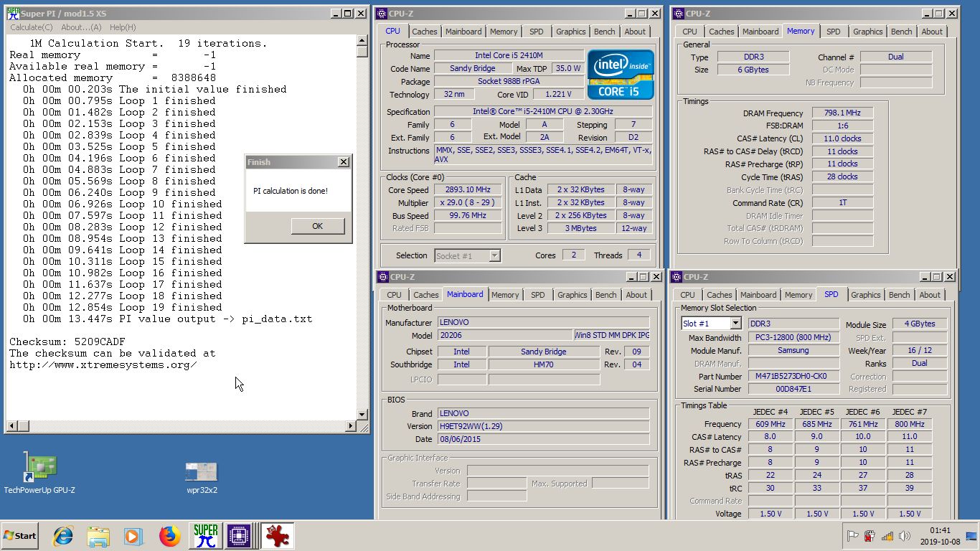This screenshot has height=551, width=980.
Task: Click the Module Manuf. value Samsung
Action: (x=794, y=351)
